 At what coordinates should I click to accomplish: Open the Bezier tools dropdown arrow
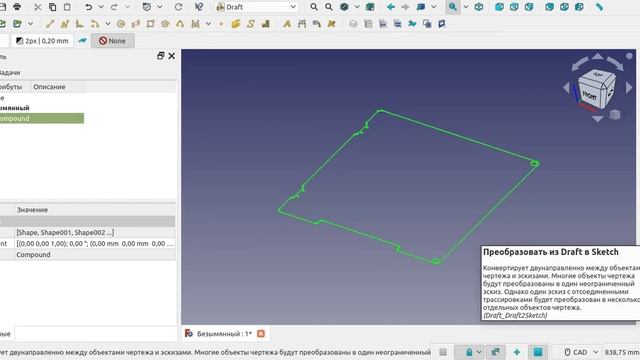[208, 24]
